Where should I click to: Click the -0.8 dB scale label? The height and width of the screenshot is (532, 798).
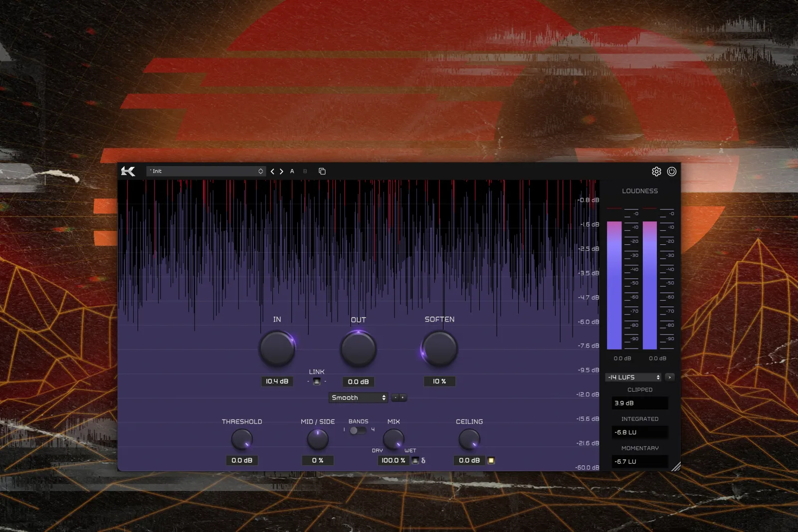point(589,200)
